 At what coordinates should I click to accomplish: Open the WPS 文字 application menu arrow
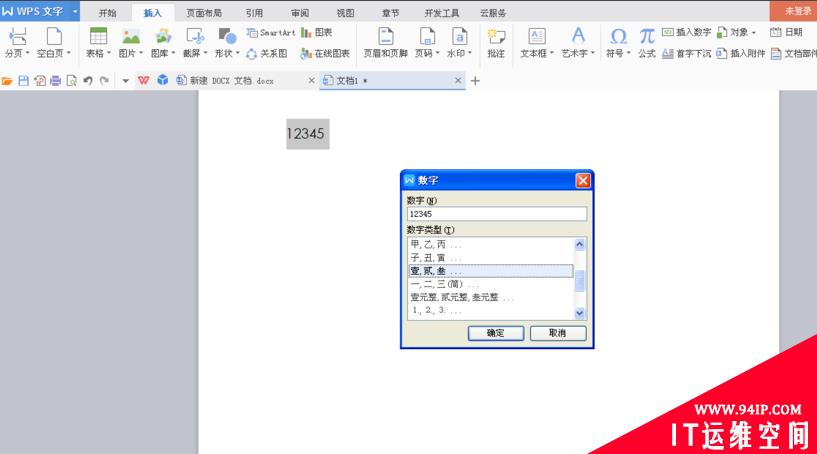(75, 11)
